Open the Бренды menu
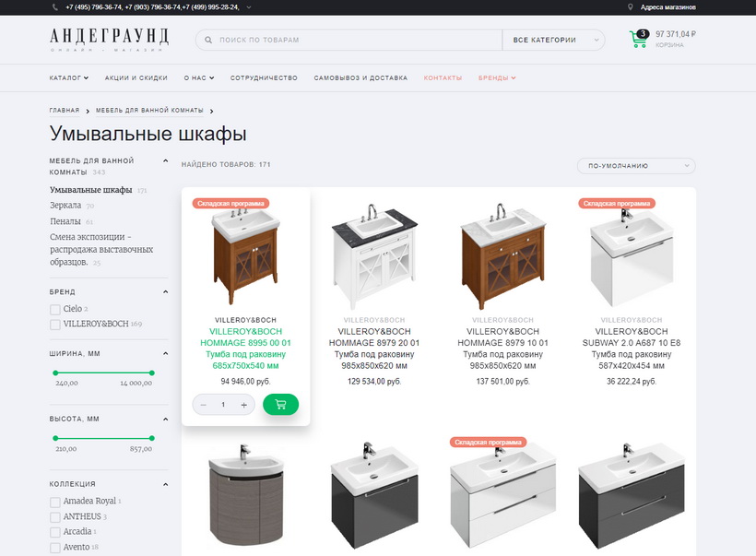The image size is (756, 556). (497, 77)
